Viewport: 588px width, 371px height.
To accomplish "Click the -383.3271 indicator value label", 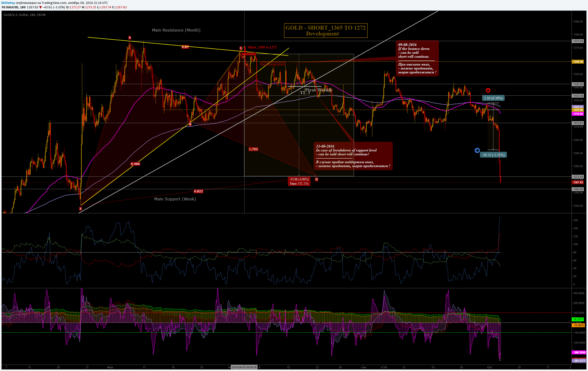I will click(x=579, y=361).
